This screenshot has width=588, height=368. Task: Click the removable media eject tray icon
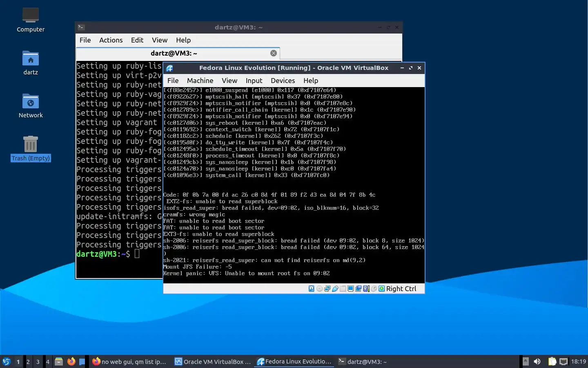click(x=526, y=361)
